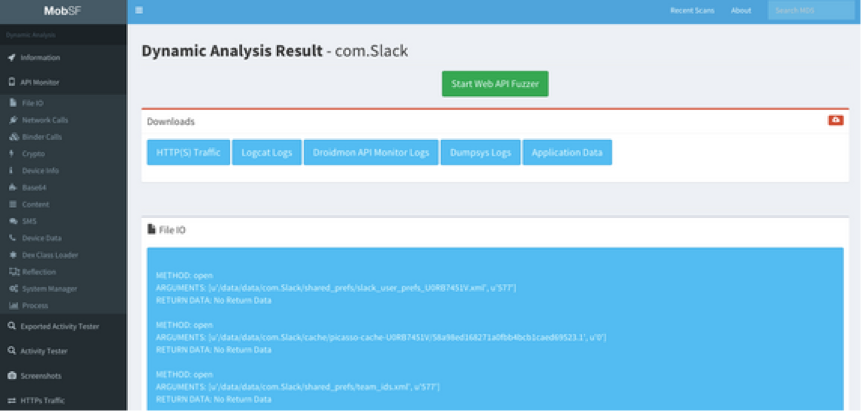Click the Process bar chart icon
Image resolution: width=865 pixels, height=415 pixels.
coord(14,305)
